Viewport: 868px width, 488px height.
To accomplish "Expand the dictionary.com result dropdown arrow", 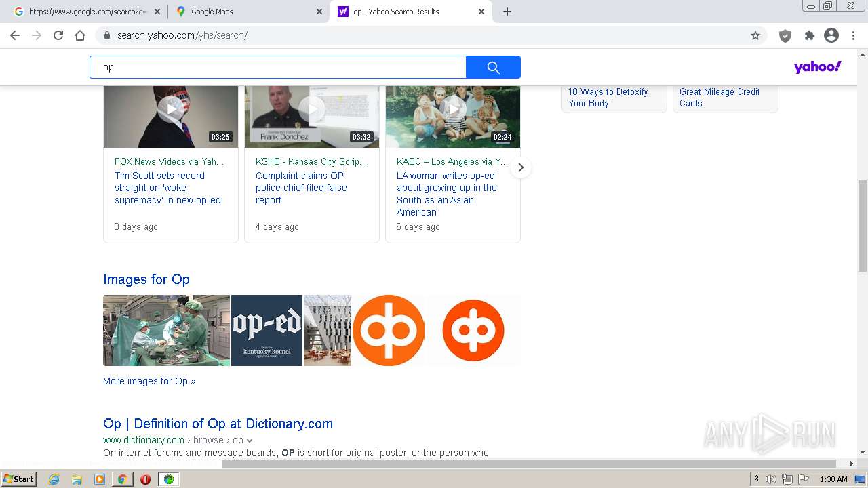I will (250, 441).
